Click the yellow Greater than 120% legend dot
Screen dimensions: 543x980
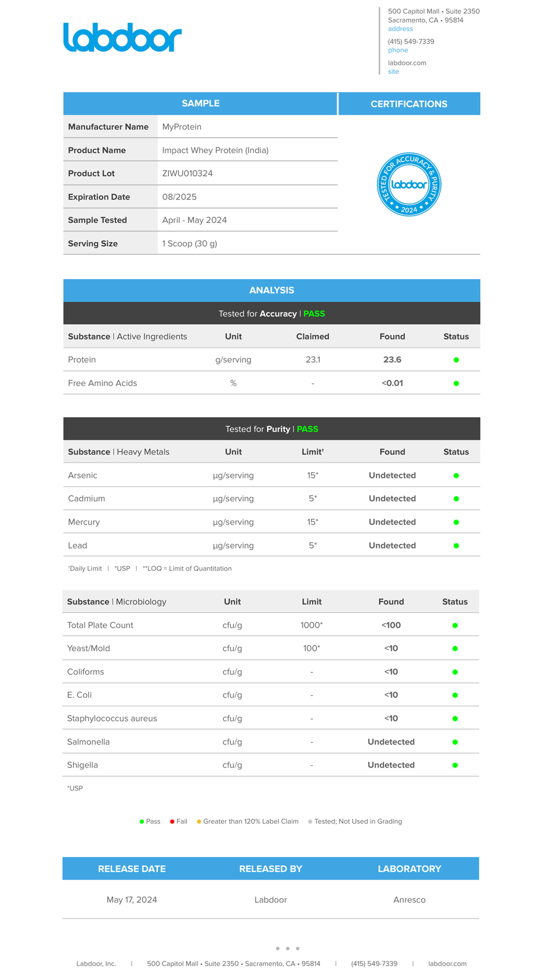point(199,821)
